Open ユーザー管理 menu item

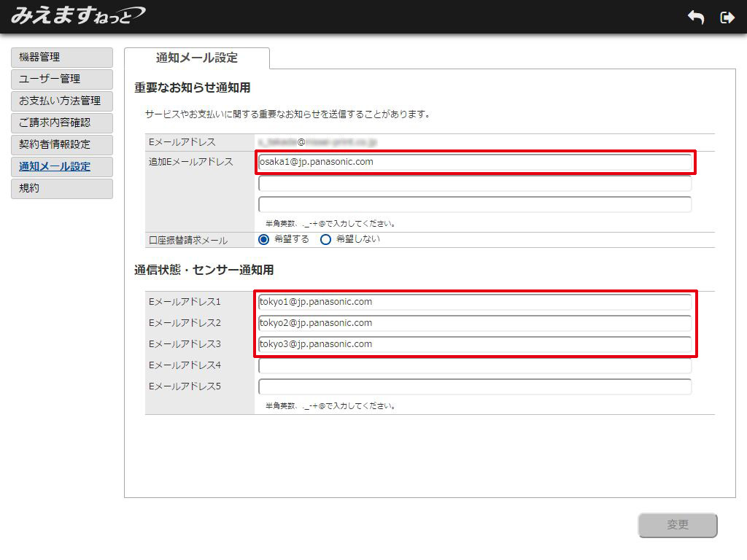point(62,79)
